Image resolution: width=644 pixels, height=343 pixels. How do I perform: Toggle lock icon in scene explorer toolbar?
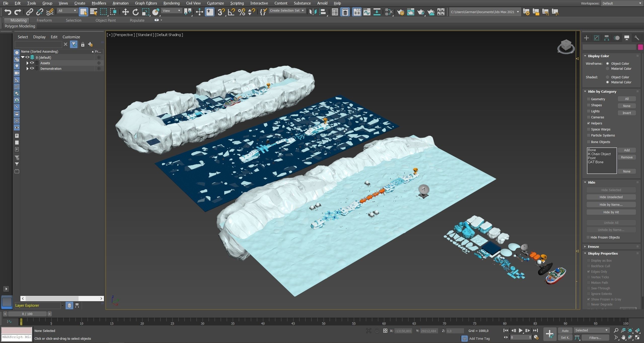click(x=83, y=45)
